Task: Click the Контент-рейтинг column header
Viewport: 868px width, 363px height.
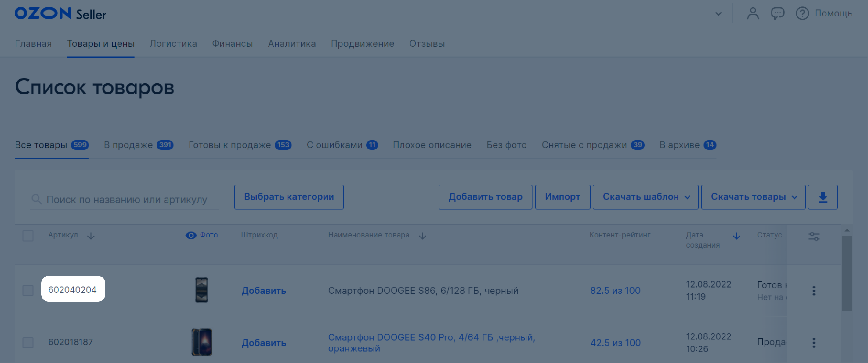Action: tap(620, 235)
